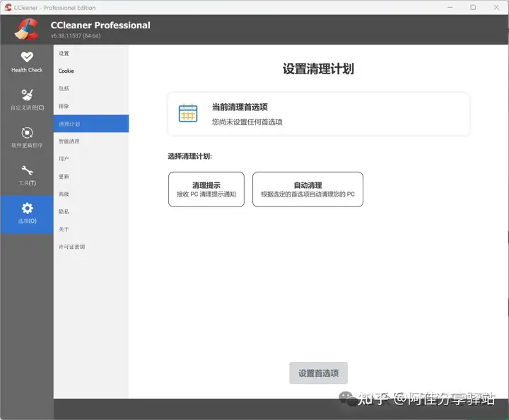Open the 许可证密钥 license key item
This screenshot has width=509, height=420.
91,247
